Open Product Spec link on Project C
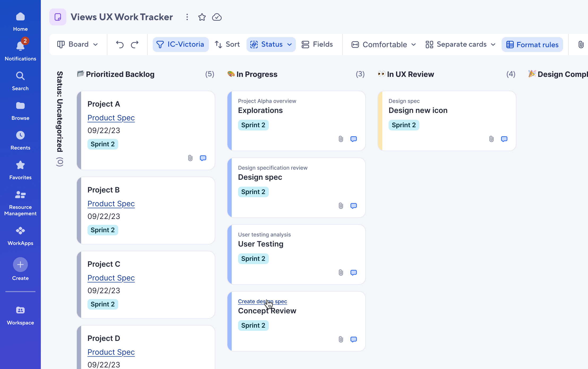Image resolution: width=588 pixels, height=369 pixels. tap(111, 278)
